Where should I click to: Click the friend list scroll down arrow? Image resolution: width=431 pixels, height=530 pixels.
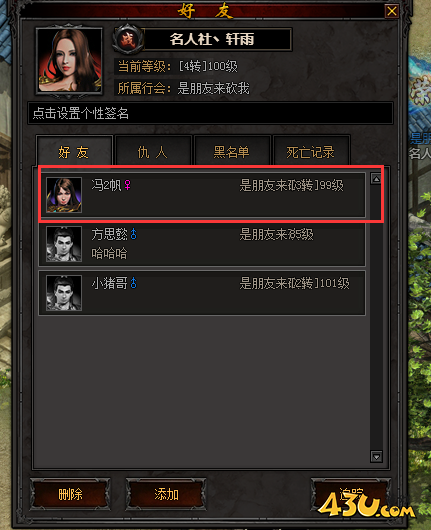point(376,457)
